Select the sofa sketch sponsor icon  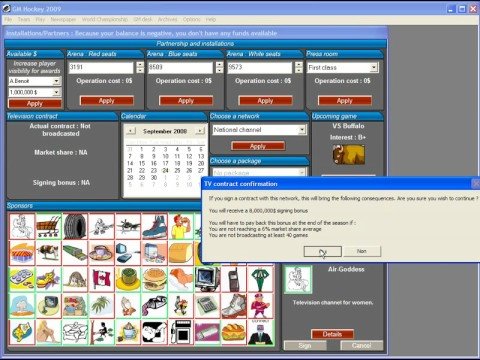click(x=75, y=332)
